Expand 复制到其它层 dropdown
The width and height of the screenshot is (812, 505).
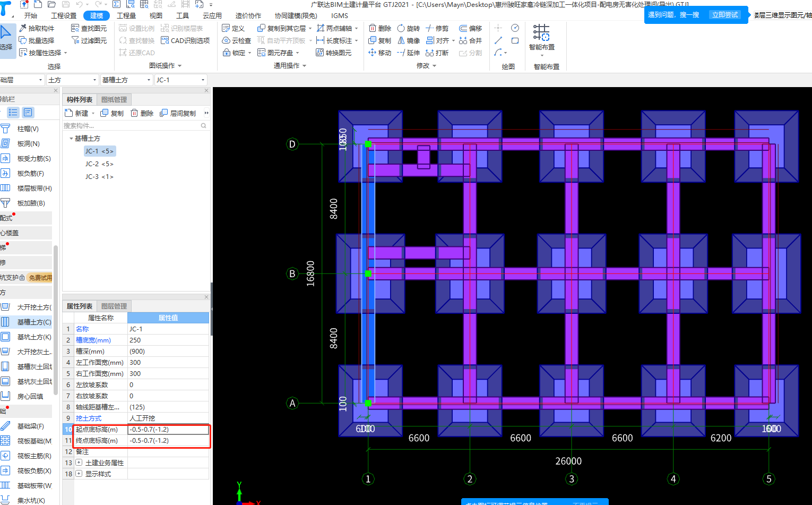(310, 28)
